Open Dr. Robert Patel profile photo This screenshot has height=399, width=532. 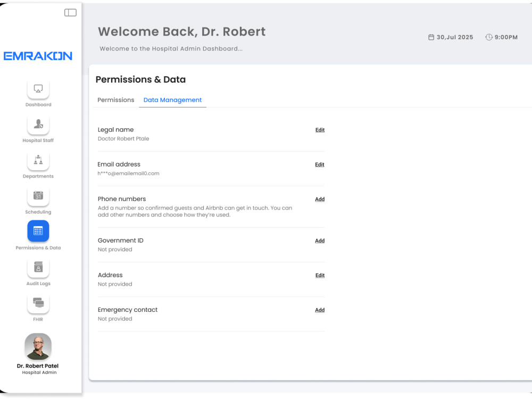[x=38, y=346]
